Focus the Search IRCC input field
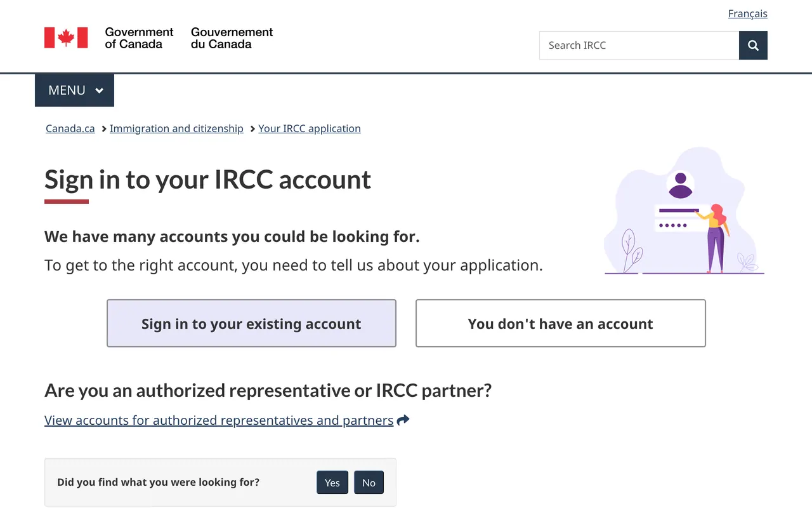 pyautogui.click(x=639, y=45)
